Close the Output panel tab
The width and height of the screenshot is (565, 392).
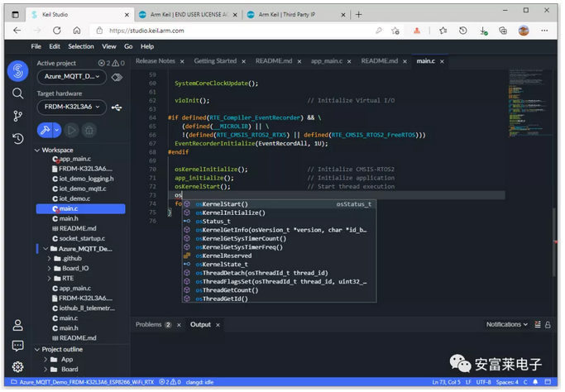pyautogui.click(x=218, y=325)
